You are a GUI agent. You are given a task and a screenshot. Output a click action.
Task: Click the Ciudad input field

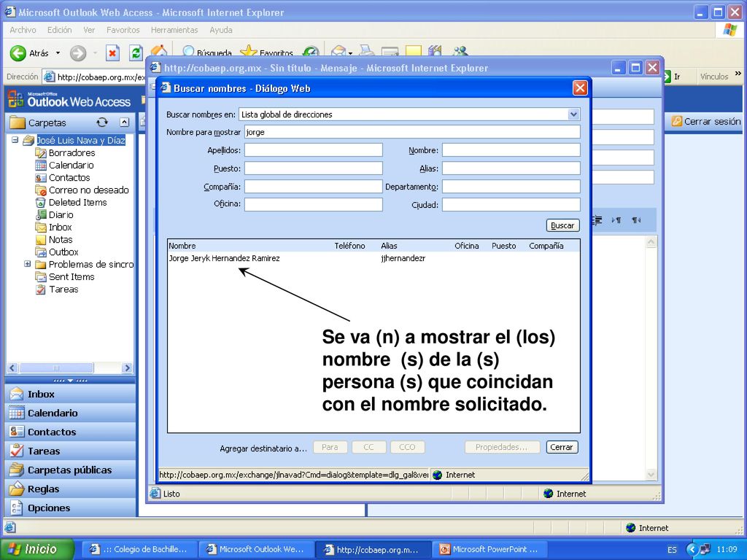pyautogui.click(x=511, y=204)
